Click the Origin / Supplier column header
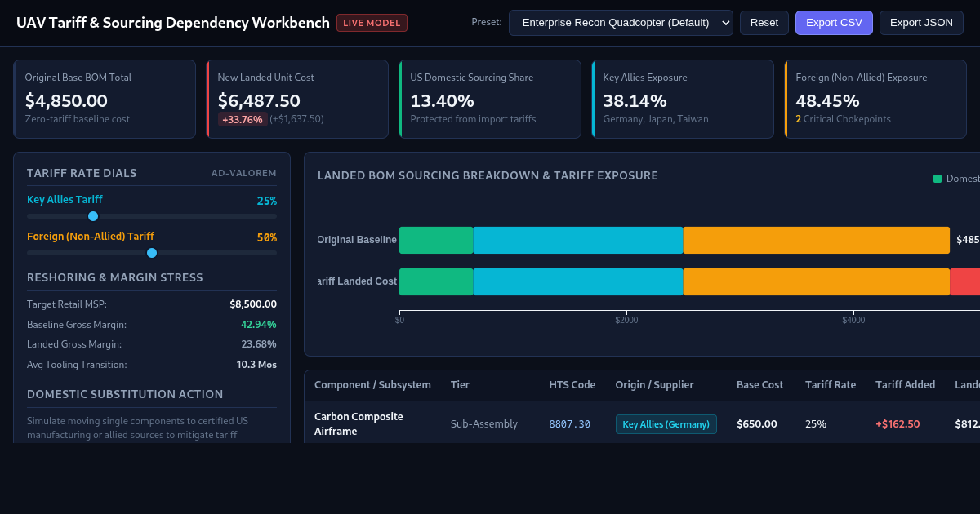 tap(655, 385)
